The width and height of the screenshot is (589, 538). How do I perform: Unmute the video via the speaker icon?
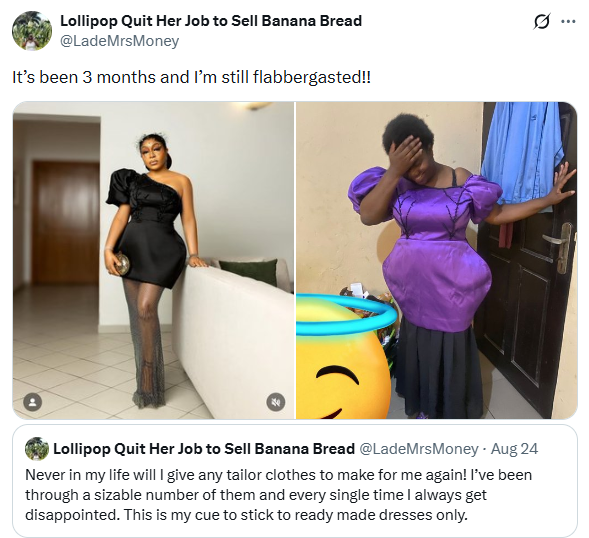tap(276, 402)
